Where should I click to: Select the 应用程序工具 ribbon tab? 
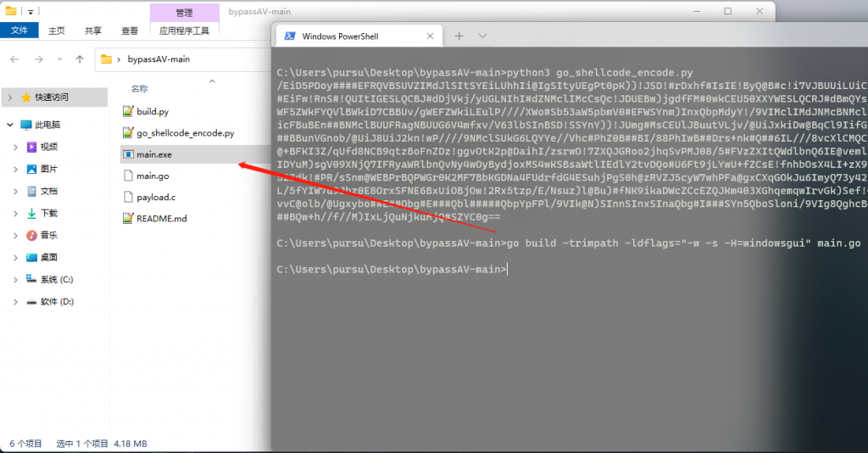[184, 31]
